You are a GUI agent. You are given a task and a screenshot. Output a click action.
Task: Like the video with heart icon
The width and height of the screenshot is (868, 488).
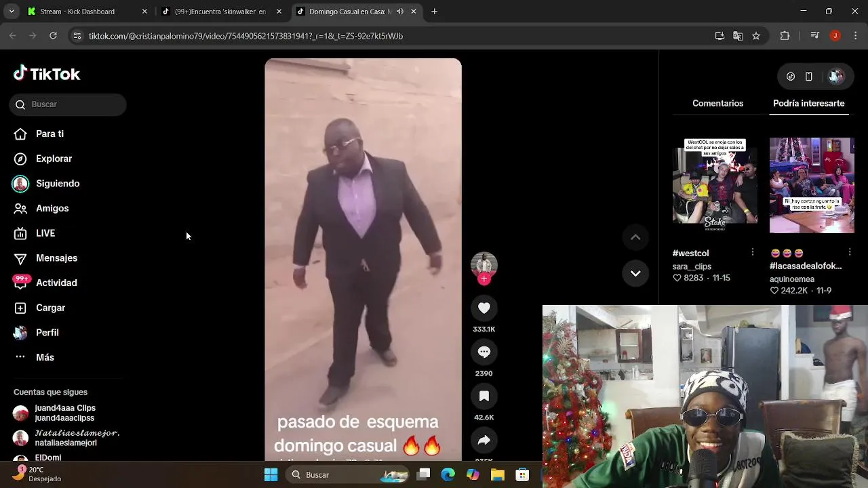click(x=484, y=308)
